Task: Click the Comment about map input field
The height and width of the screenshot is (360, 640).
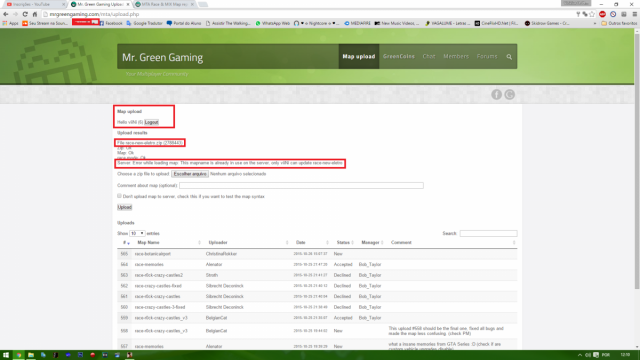Action: 301,185
